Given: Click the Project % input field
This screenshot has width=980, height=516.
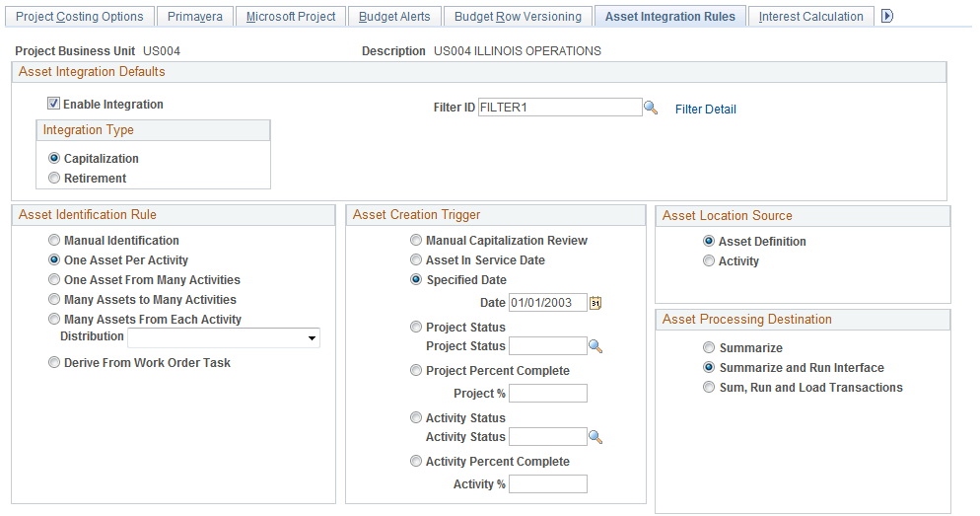Looking at the screenshot, I should point(548,394).
